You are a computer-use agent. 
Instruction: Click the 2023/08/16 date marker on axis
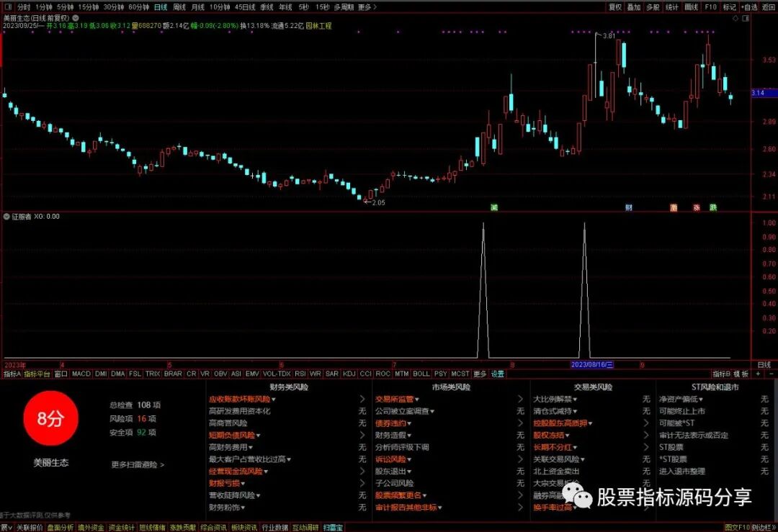click(x=592, y=365)
